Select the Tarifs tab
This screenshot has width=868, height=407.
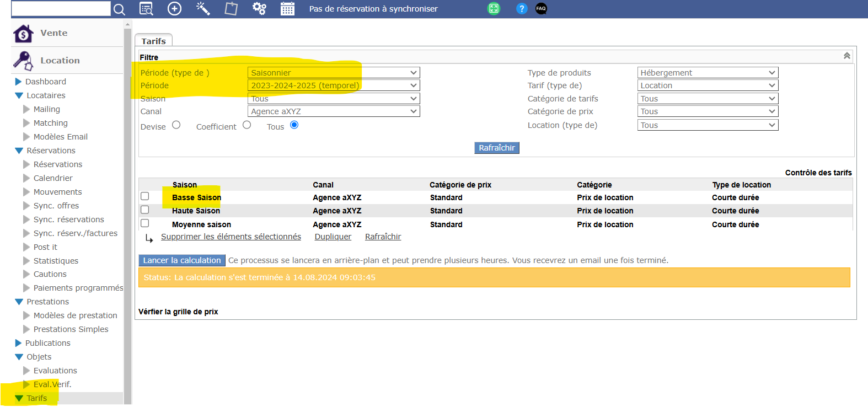pos(153,41)
